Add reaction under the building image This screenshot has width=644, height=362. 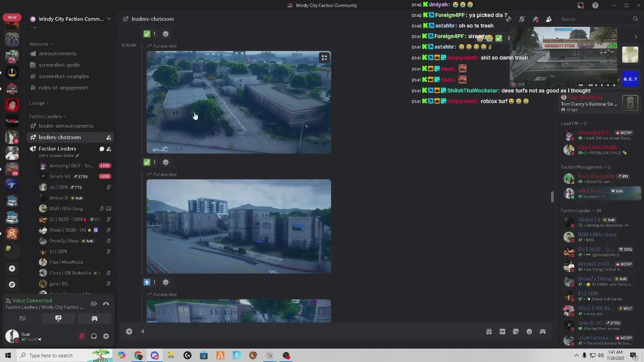point(166,282)
